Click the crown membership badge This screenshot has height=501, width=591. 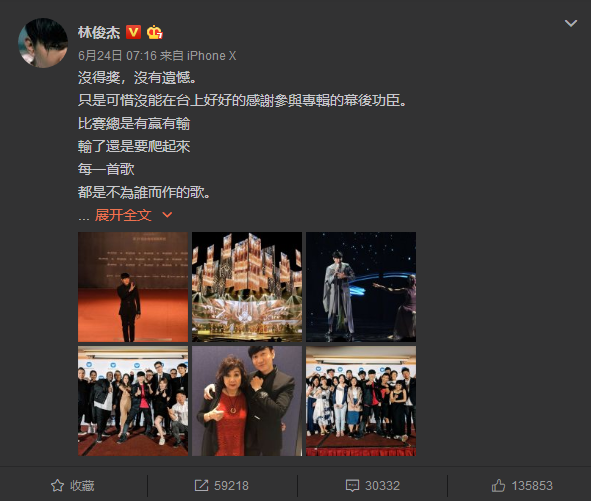tap(155, 32)
